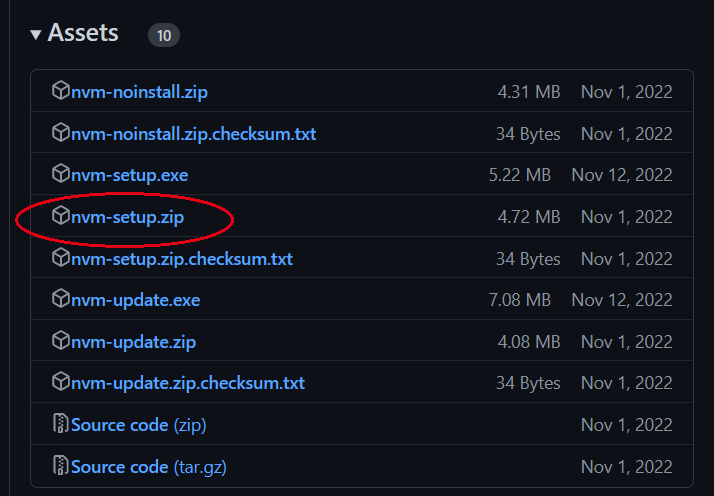Download the circled nvm-setup.zip file
Screen dimensions: 714x496
point(128,217)
